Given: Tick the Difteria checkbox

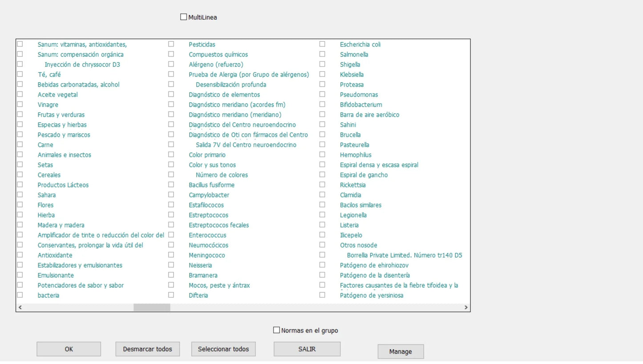Looking at the screenshot, I should (x=171, y=295).
